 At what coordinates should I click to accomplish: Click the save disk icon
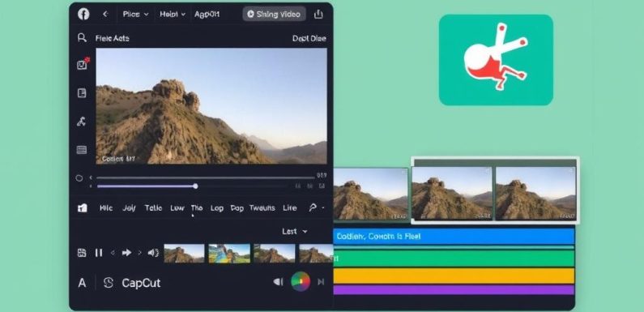pos(82,253)
